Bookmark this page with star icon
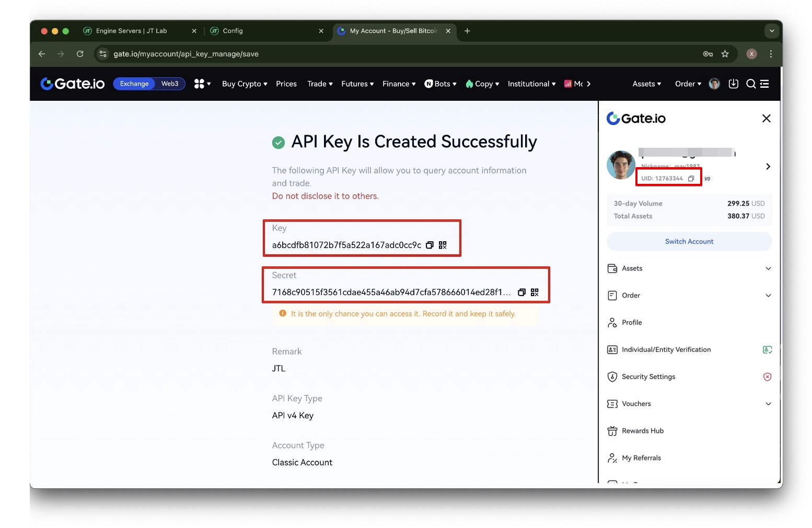 [725, 54]
